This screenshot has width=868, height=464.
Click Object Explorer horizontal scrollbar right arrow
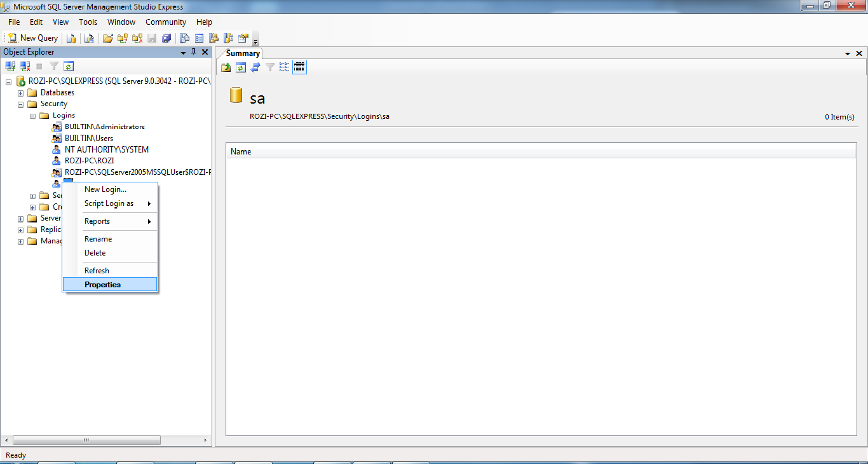(x=205, y=440)
